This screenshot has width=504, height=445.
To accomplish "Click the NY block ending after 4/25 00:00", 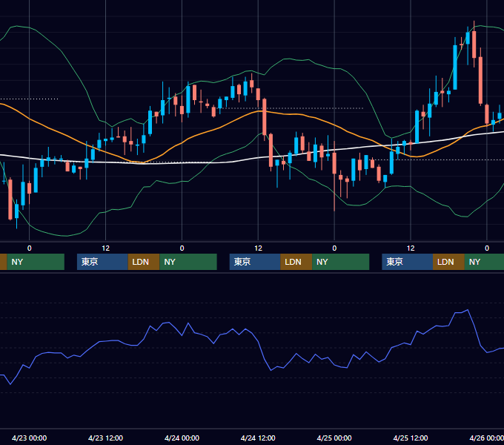I will click(340, 262).
